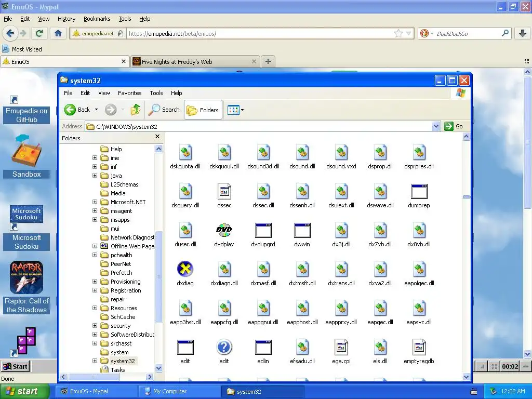Open the Favorites menu in Explorer

click(x=129, y=93)
